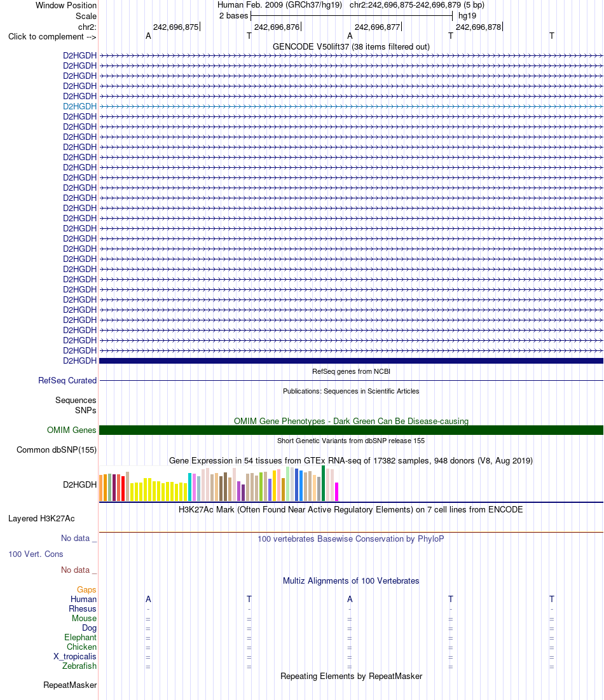This screenshot has width=604, height=700.
Task: Open 'Repeating Elements by RepeatMasker' title
Action: [x=351, y=676]
